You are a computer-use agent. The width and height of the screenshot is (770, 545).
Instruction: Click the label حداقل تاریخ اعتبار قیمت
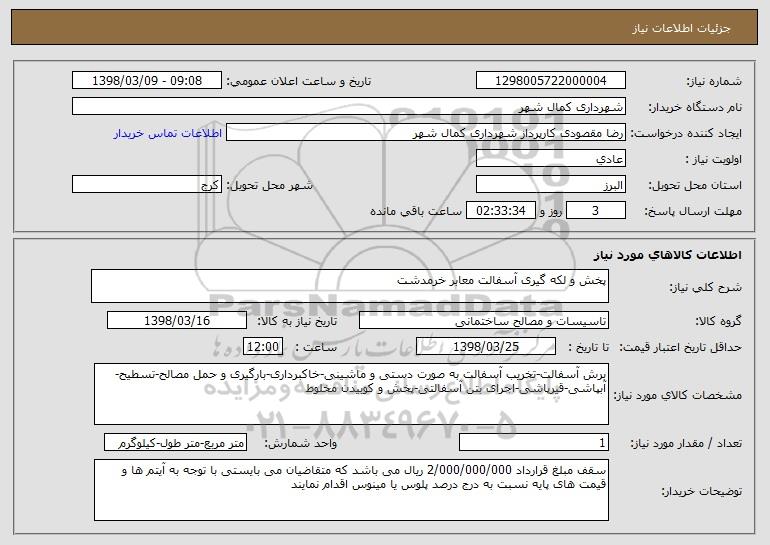pyautogui.click(x=679, y=347)
